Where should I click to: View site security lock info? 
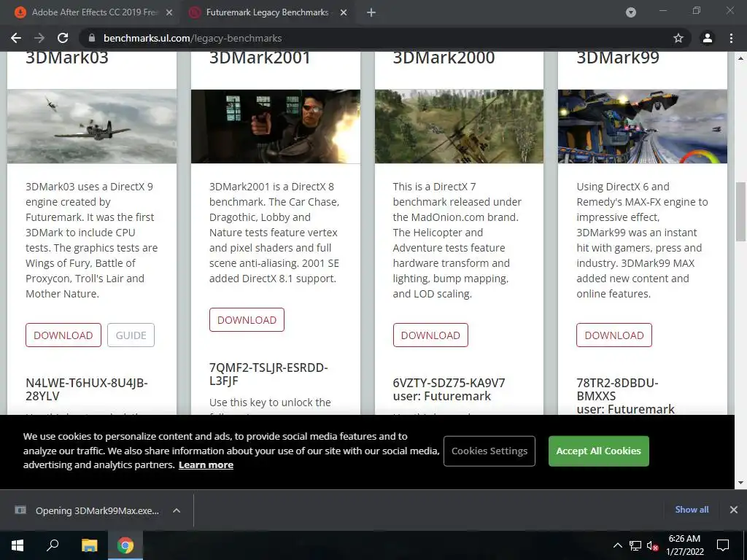[92, 38]
